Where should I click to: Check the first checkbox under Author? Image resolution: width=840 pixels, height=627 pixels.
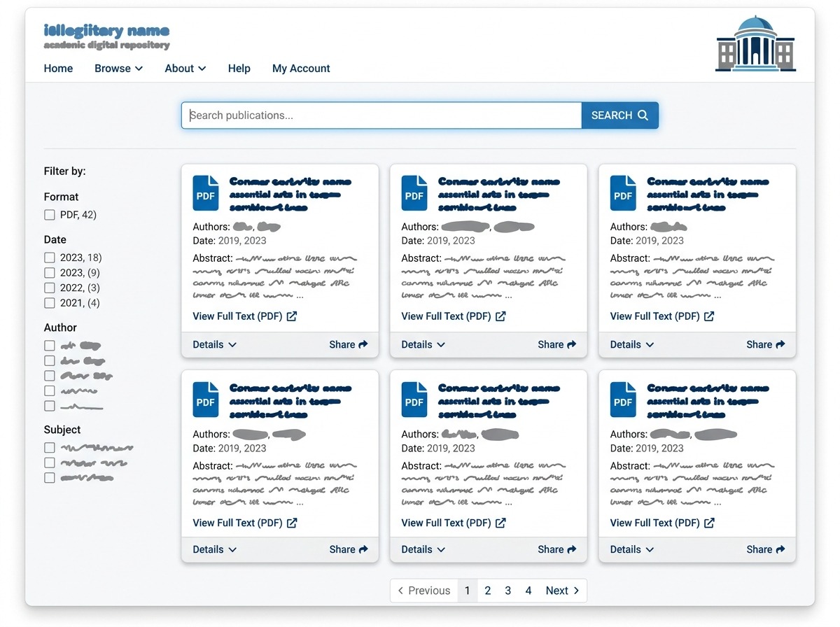[49, 346]
